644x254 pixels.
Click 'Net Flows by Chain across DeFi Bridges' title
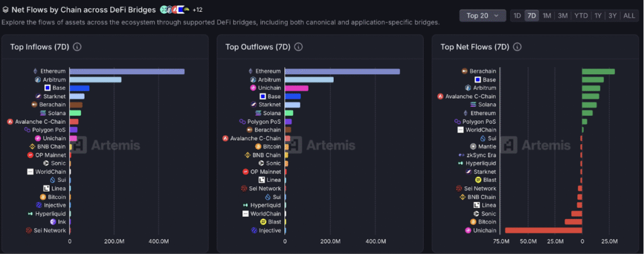click(84, 9)
